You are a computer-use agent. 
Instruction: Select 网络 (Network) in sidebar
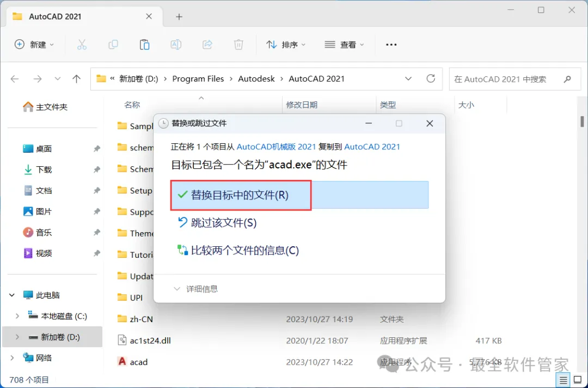point(38,358)
